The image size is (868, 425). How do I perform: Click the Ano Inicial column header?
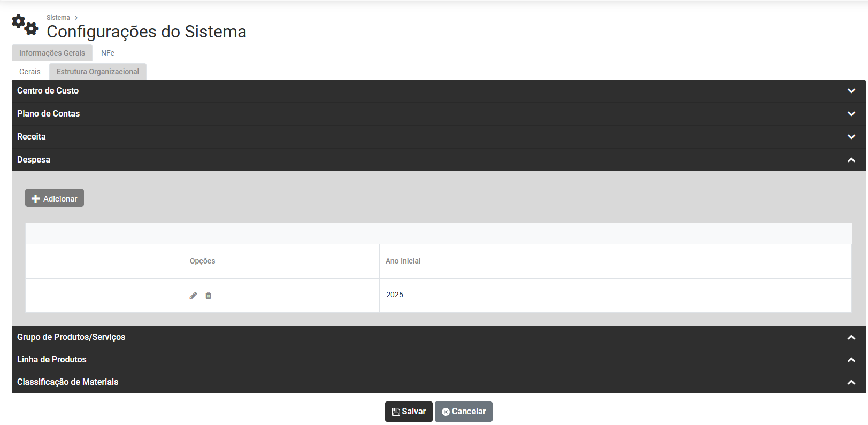(x=403, y=261)
